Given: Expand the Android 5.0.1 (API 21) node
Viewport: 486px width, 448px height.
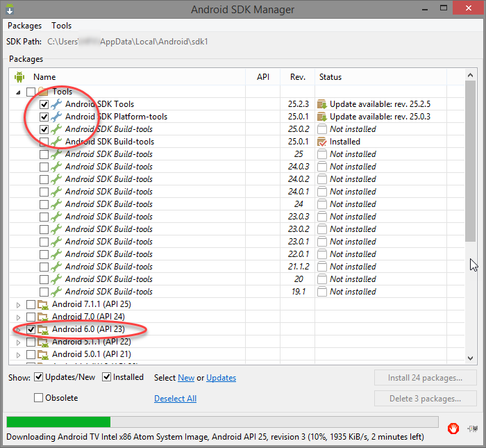Looking at the screenshot, I should (x=19, y=355).
